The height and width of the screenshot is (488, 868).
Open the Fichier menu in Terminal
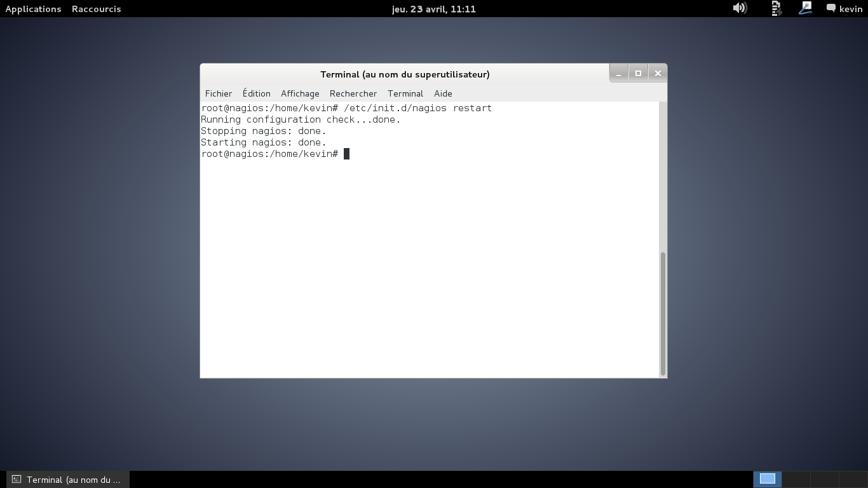[219, 93]
